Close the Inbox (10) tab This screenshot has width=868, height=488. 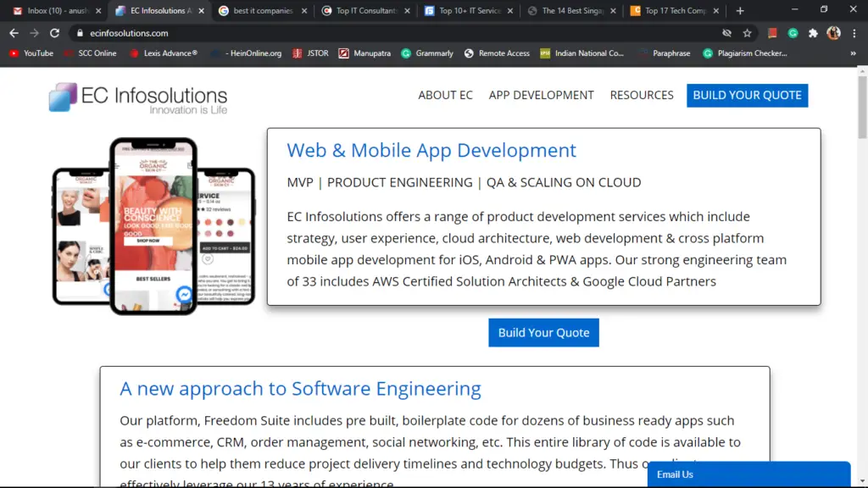point(98,10)
